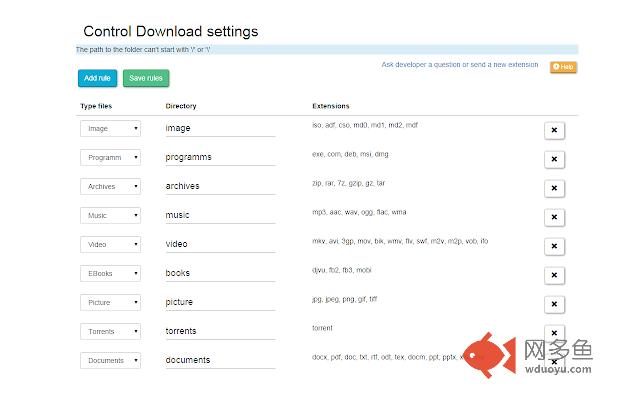Viewport: 640px width, 400px height.
Task: Edit the video directory field
Action: [220, 244]
